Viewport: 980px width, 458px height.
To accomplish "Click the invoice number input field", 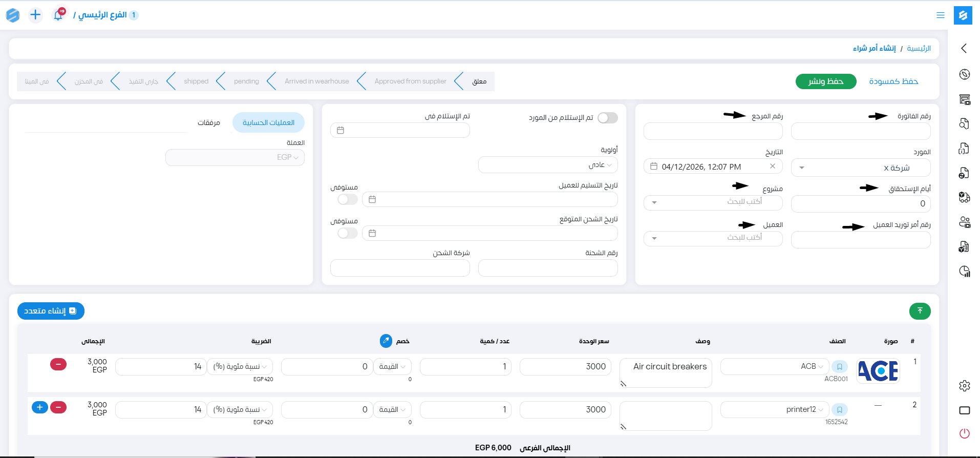I will [860, 132].
